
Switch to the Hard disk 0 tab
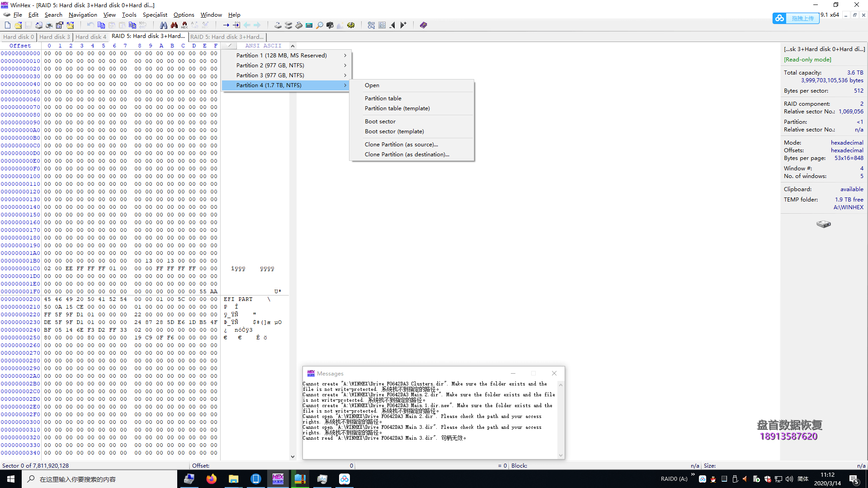tap(19, 37)
